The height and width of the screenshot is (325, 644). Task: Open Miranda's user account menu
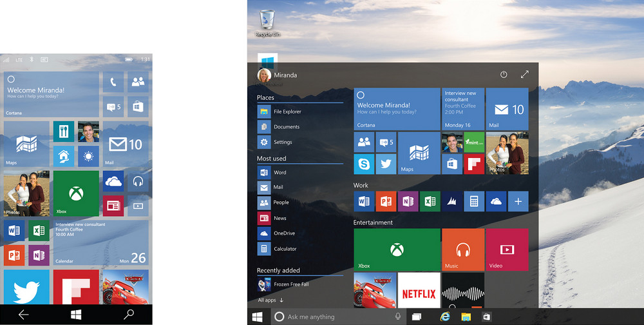pos(277,75)
